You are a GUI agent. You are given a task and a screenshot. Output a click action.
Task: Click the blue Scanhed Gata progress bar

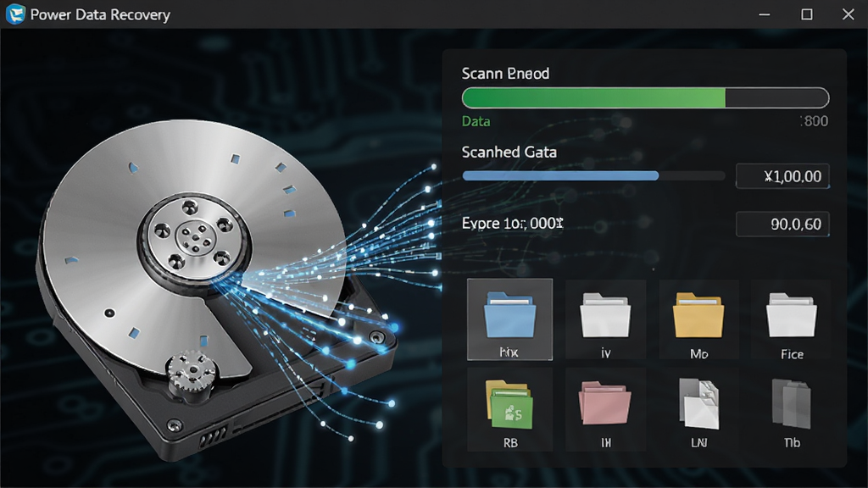point(593,176)
